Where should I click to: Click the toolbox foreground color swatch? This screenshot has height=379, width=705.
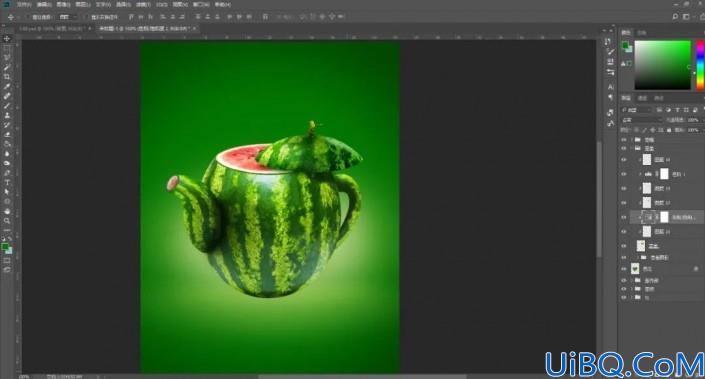(5, 247)
